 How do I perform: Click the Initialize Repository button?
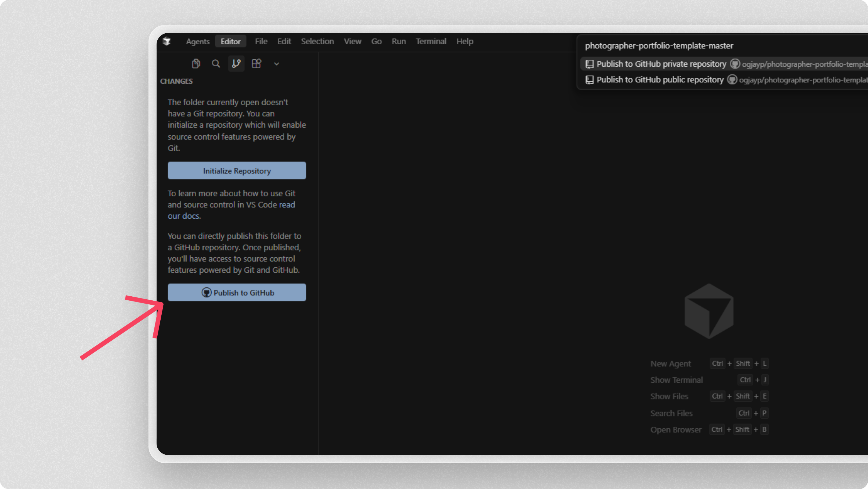(237, 171)
